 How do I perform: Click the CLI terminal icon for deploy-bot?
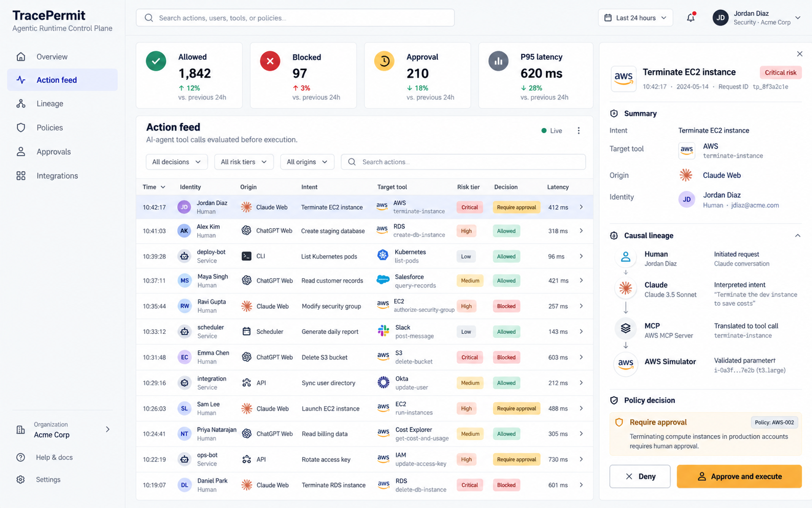click(x=246, y=256)
